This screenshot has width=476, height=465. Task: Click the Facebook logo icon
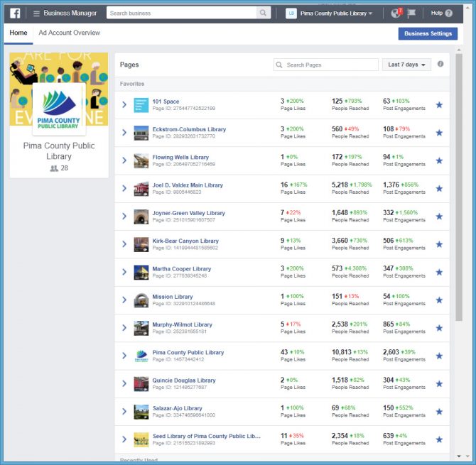(x=15, y=13)
